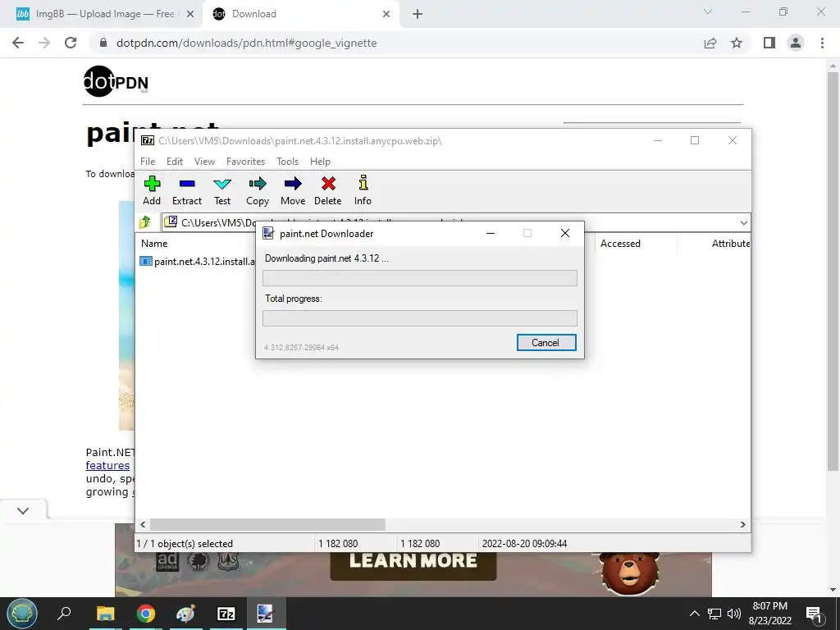Reload the dotpdn page
840x630 pixels.
pos(71,43)
